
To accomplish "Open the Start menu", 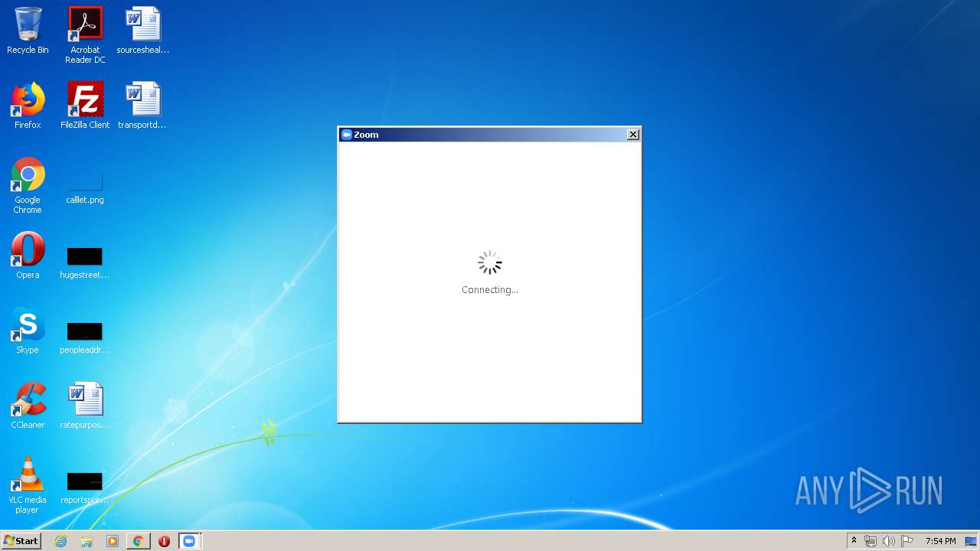I will (21, 541).
